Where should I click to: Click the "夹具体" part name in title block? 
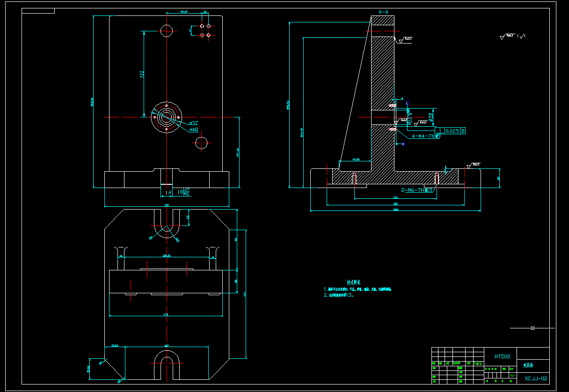(x=528, y=365)
